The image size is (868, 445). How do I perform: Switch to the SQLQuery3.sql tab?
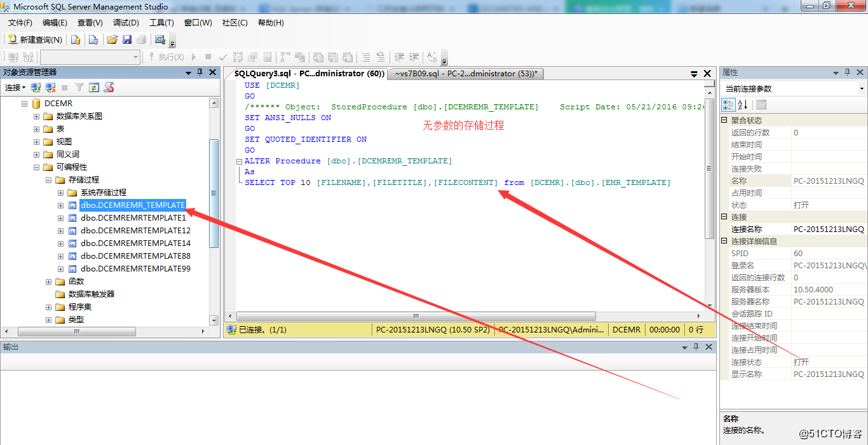[x=309, y=74]
